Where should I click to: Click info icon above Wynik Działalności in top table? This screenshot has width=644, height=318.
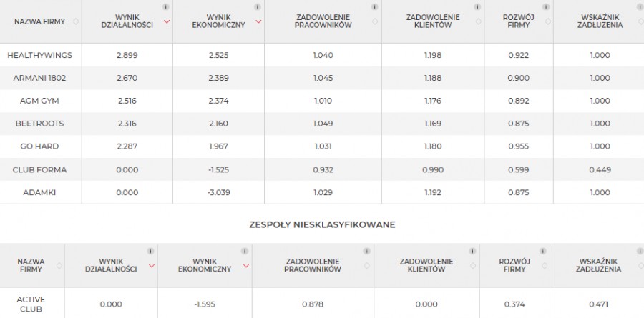point(166,7)
